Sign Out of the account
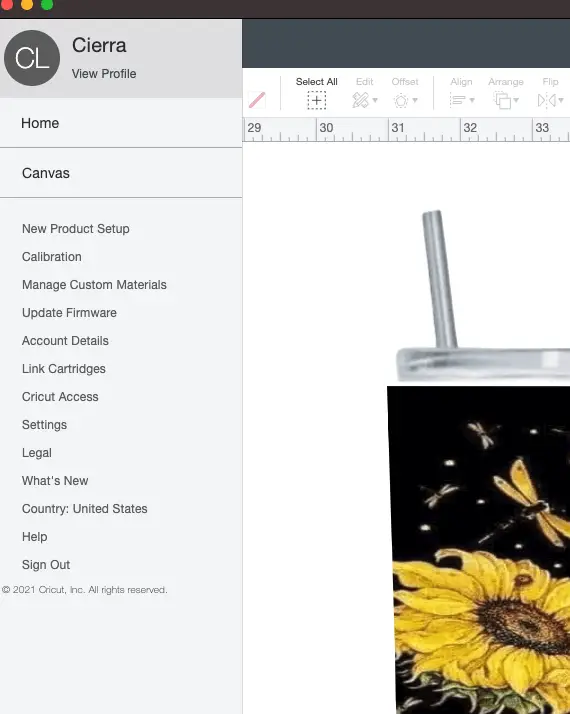The width and height of the screenshot is (570, 714). [46, 565]
